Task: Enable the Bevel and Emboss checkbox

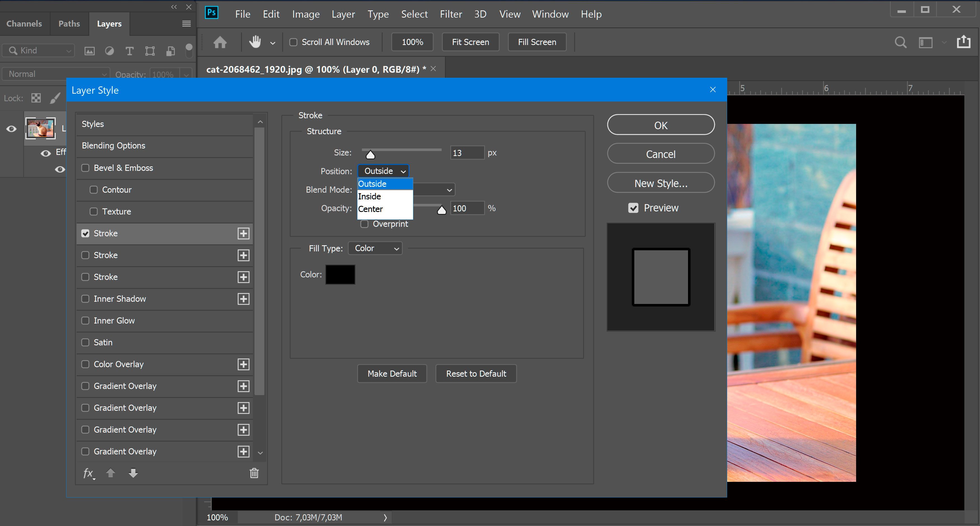Action: pyautogui.click(x=85, y=167)
